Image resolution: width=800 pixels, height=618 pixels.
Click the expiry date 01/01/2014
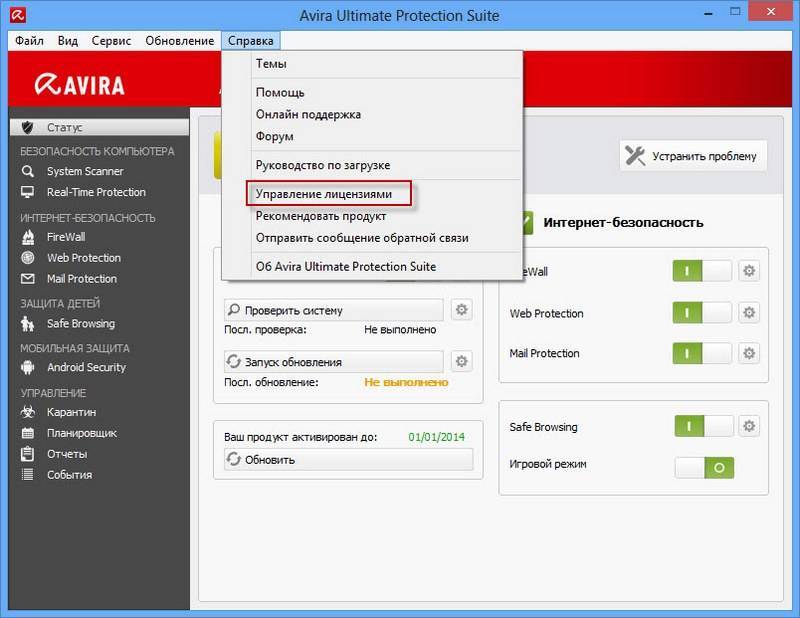coord(436,437)
